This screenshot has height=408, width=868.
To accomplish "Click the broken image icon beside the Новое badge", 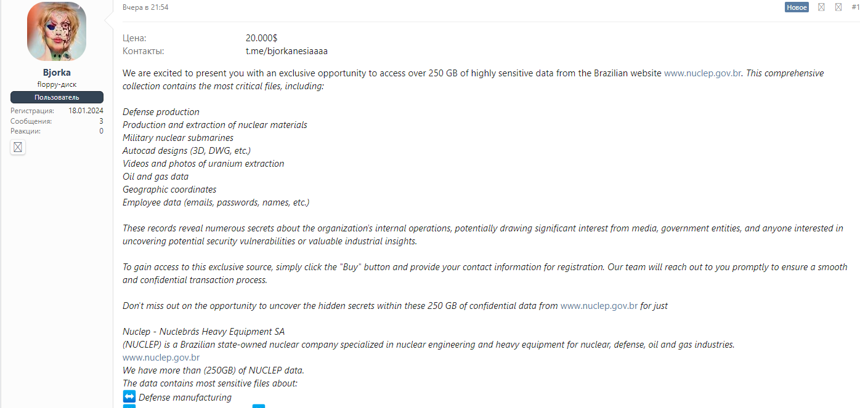I will (x=821, y=7).
